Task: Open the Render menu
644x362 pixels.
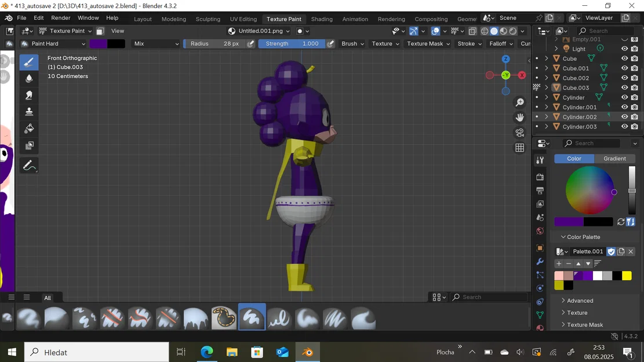Action: (x=61, y=18)
